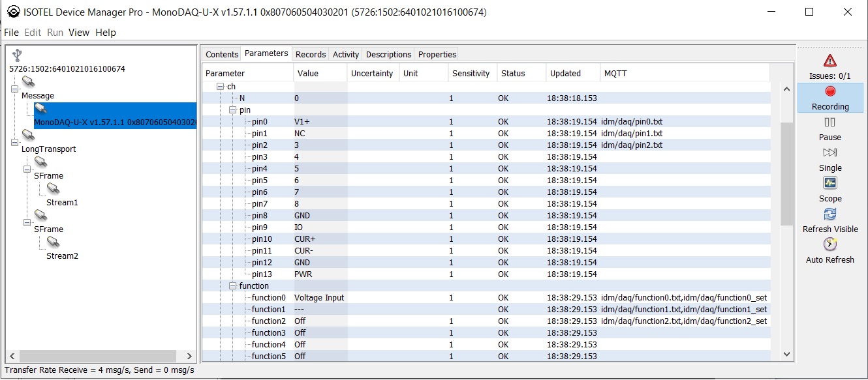
Task: Click the MQTT column header
Action: [x=685, y=74]
